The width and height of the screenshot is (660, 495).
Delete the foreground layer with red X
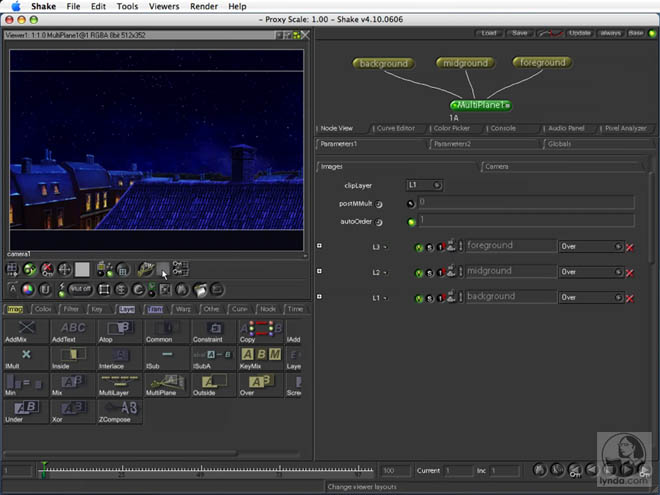pyautogui.click(x=630, y=248)
